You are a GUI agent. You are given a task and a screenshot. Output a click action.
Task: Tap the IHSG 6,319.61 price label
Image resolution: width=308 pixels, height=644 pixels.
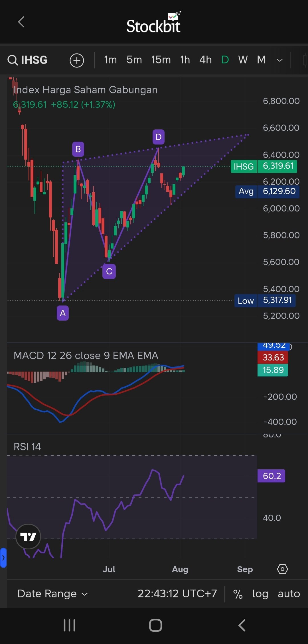point(264,166)
